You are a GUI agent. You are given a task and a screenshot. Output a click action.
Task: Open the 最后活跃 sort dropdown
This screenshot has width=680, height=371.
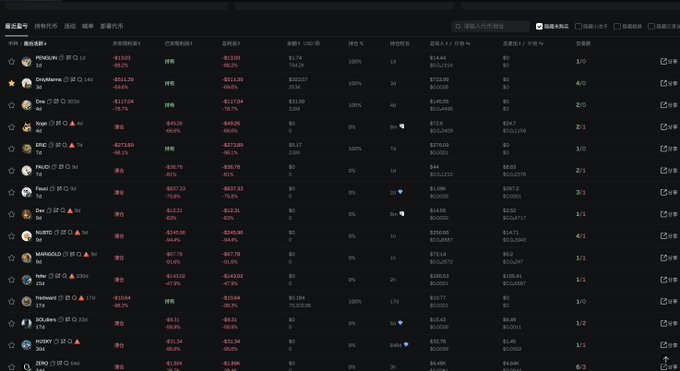click(x=35, y=43)
